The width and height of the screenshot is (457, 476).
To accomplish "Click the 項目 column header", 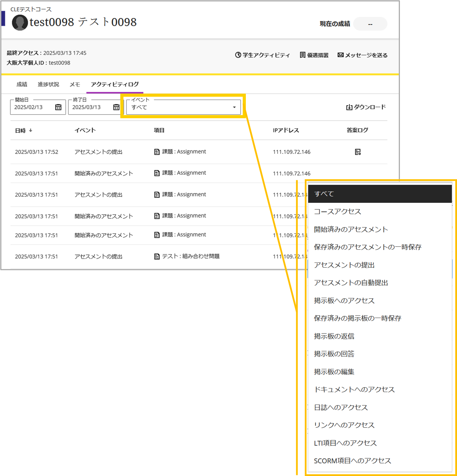I will [x=159, y=130].
